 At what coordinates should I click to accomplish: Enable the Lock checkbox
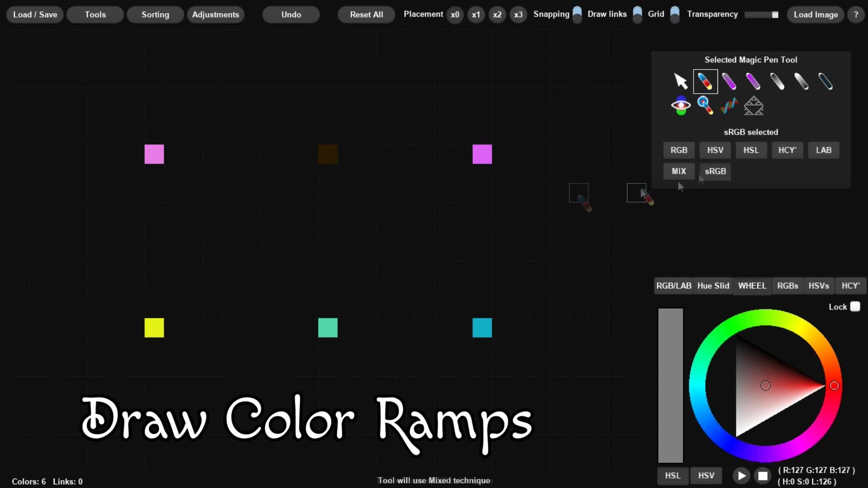(855, 307)
